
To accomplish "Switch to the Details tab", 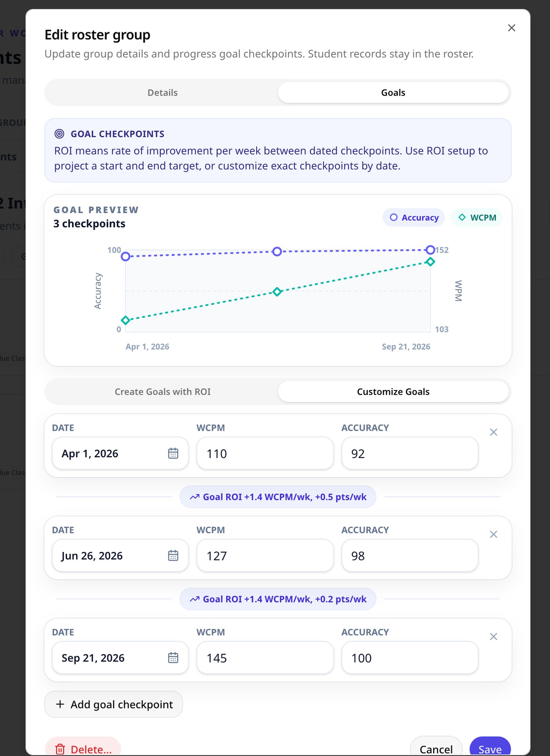I will point(163,92).
